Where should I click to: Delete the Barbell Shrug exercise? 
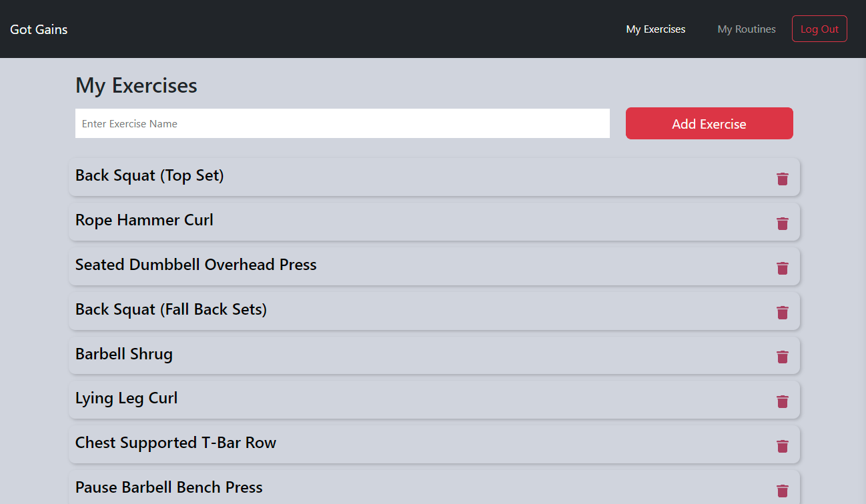point(782,357)
